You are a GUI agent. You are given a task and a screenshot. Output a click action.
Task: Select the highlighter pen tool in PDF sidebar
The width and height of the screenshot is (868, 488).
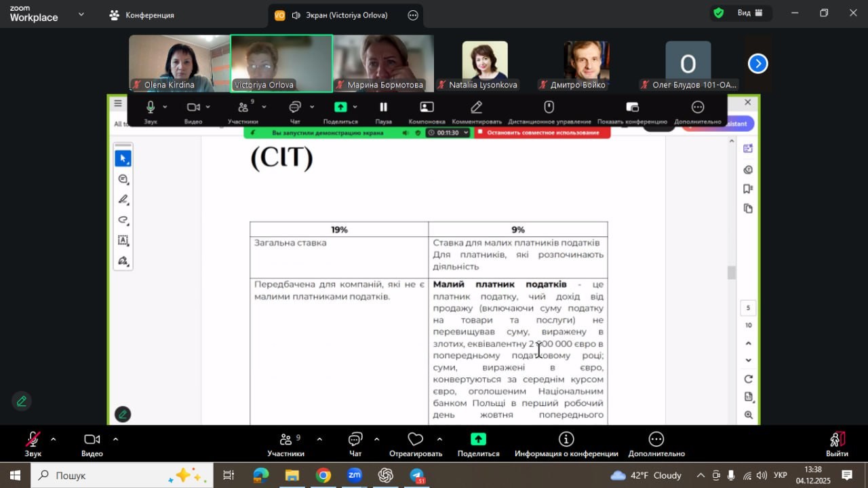(x=123, y=200)
